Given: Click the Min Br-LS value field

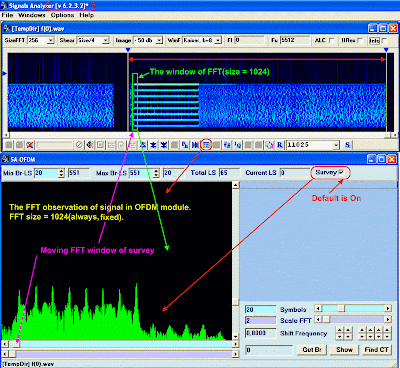Looking at the screenshot, I should coord(46,173).
